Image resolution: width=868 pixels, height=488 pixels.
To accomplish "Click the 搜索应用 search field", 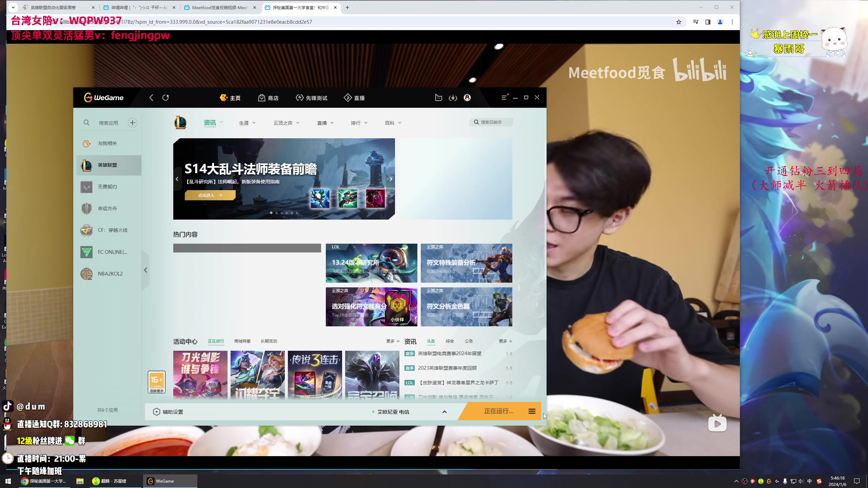I will point(108,123).
